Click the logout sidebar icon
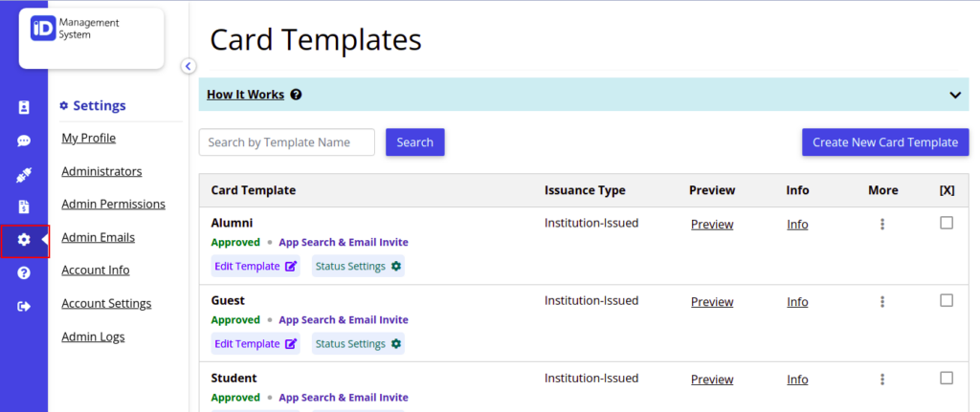The height and width of the screenshot is (412, 980). click(x=24, y=306)
